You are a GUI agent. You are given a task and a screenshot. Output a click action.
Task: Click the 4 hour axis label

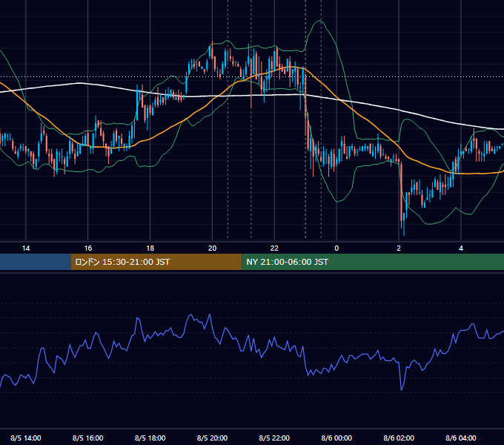461,248
